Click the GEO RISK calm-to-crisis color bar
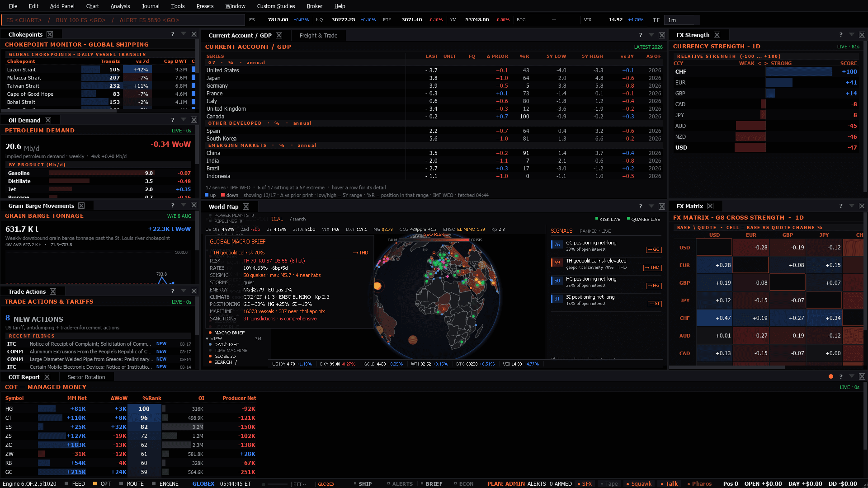Screen dimensions: 868x488 tap(434, 240)
